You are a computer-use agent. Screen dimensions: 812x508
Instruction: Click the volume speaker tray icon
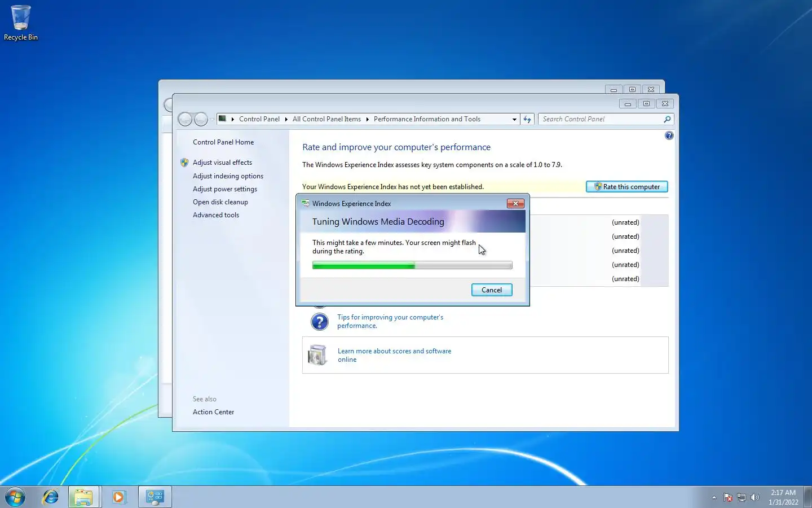pos(755,497)
